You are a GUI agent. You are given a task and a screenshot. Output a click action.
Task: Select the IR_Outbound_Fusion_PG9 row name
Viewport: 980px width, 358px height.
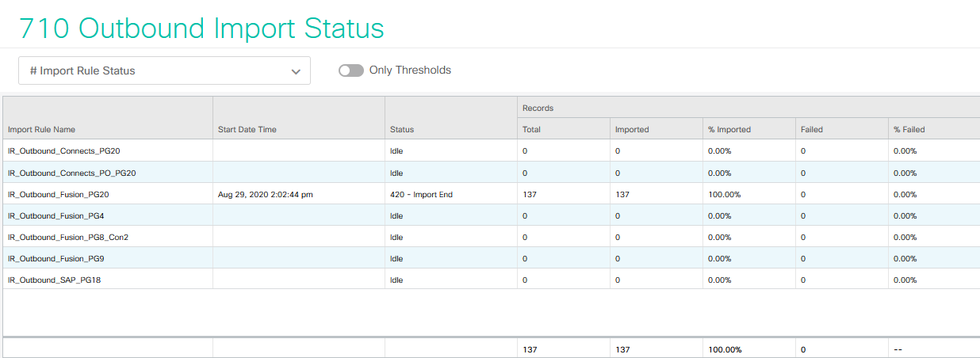[56, 258]
